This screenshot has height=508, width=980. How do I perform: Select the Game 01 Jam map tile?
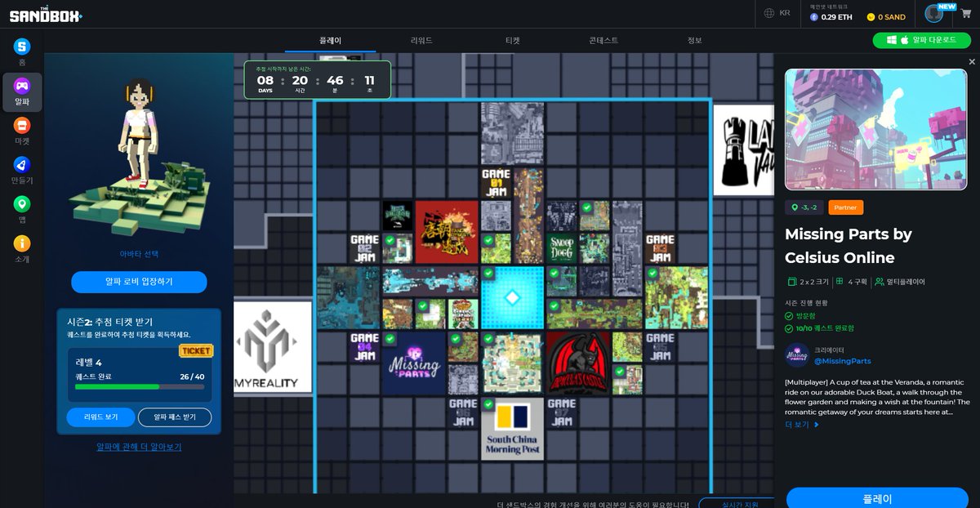496,184
